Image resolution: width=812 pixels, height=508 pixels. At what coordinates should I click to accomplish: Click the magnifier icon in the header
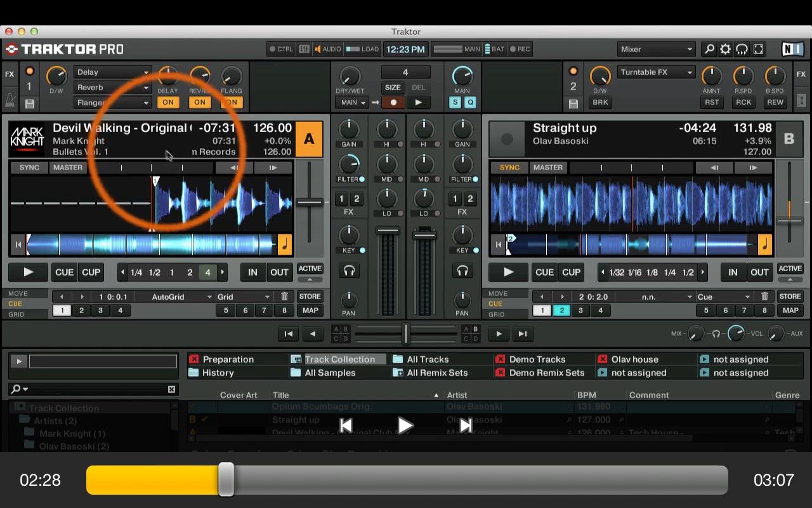coord(709,49)
